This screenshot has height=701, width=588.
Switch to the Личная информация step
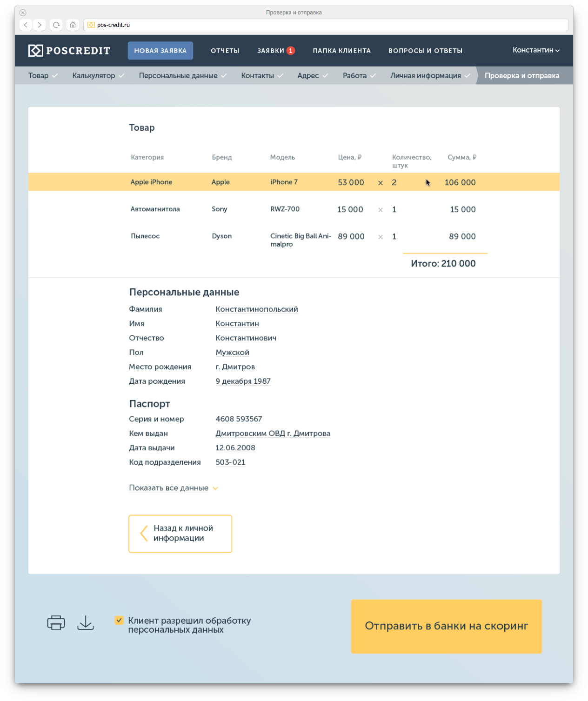[425, 75]
